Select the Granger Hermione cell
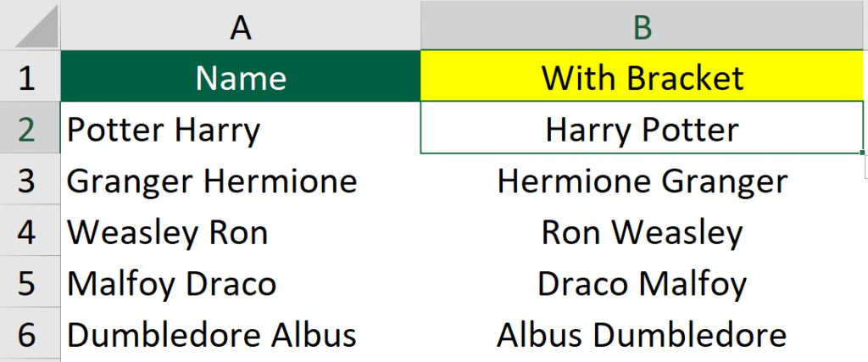Screen dimensions: 868x362 240,179
